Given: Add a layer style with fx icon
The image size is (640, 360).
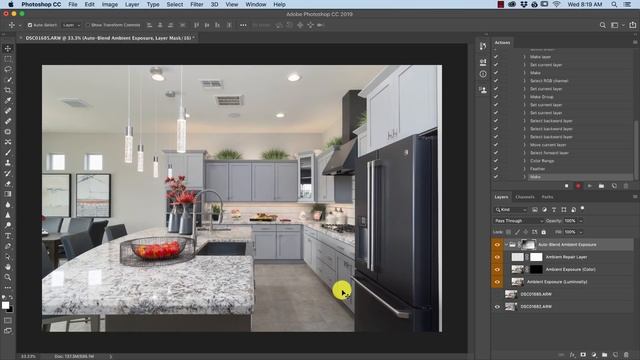Looking at the screenshot, I should click(x=572, y=355).
